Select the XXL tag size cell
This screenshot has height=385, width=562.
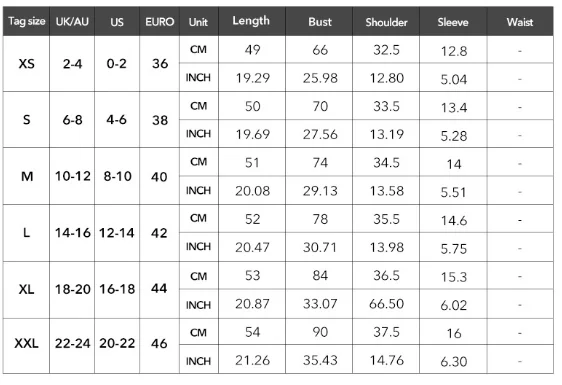point(27,343)
